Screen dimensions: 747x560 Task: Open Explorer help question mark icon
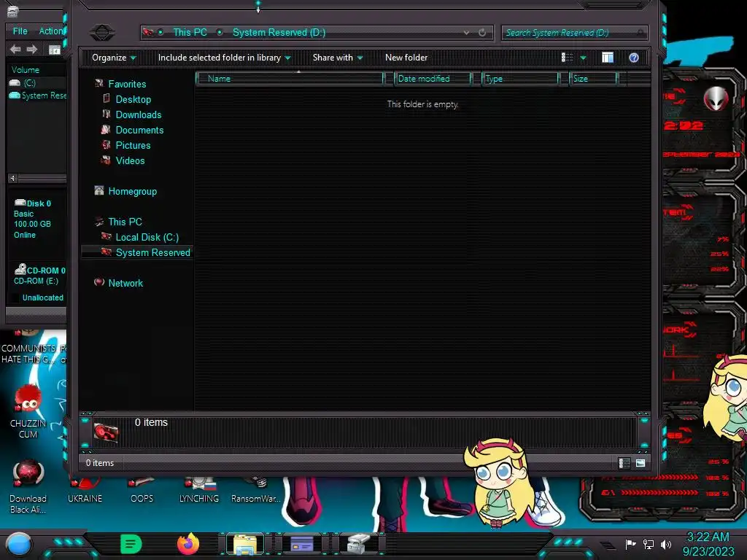click(634, 58)
